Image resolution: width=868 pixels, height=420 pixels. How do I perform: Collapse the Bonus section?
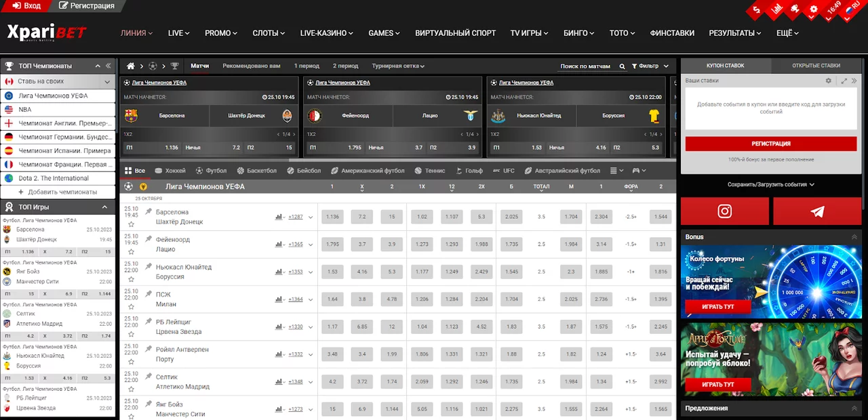(854, 237)
